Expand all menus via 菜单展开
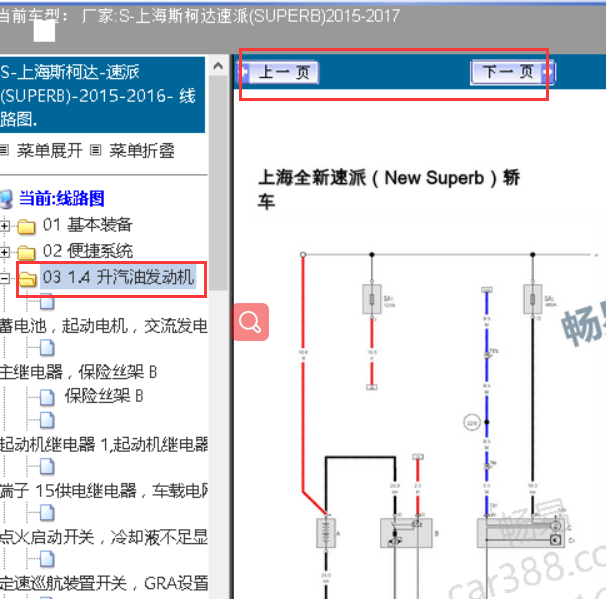Viewport: 606px width, 599px height. (49, 150)
